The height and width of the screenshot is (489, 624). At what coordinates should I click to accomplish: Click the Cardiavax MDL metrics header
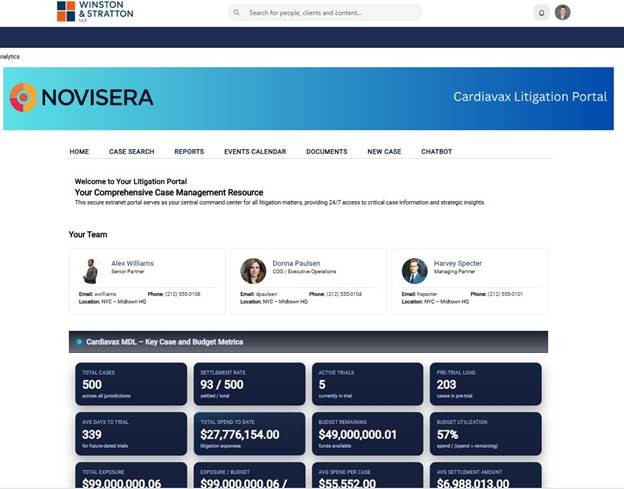tap(308, 342)
